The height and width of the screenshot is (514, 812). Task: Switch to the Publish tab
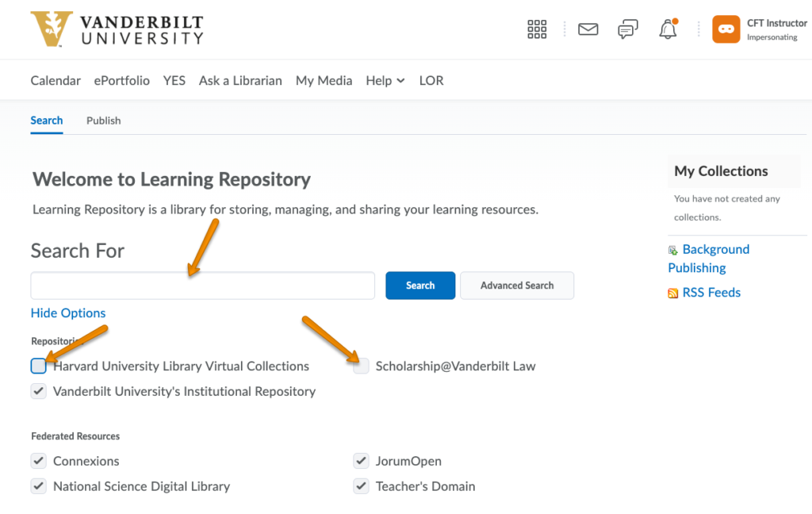click(x=103, y=121)
